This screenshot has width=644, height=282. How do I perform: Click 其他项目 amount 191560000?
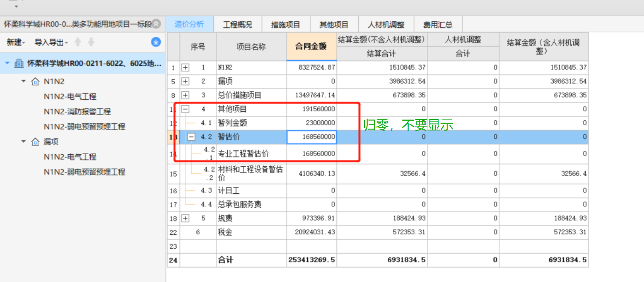tap(311, 109)
